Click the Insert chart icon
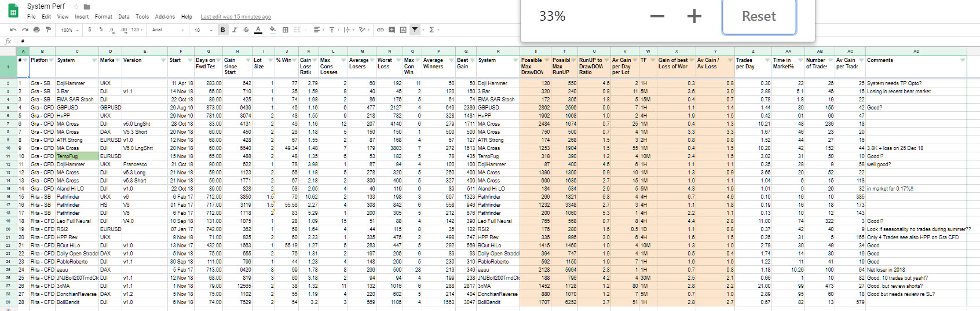 pos(403,30)
